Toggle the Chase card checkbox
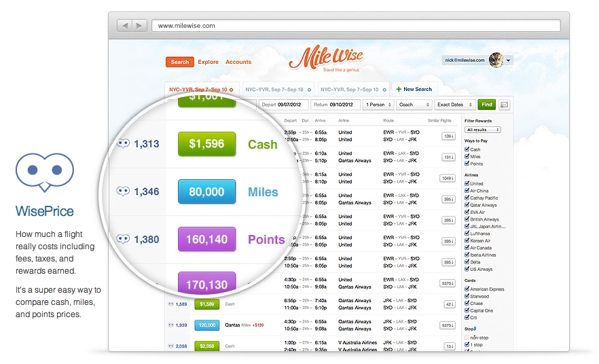 point(467,303)
